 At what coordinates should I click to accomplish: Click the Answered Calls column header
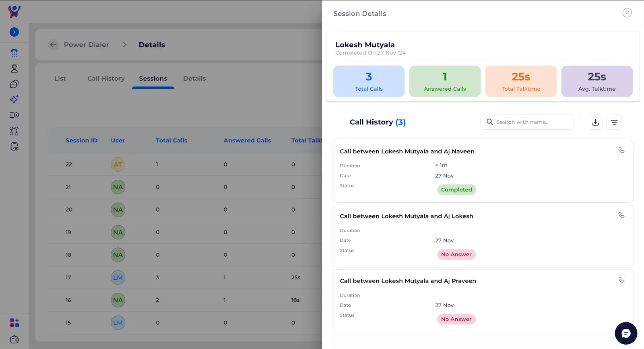click(x=247, y=141)
